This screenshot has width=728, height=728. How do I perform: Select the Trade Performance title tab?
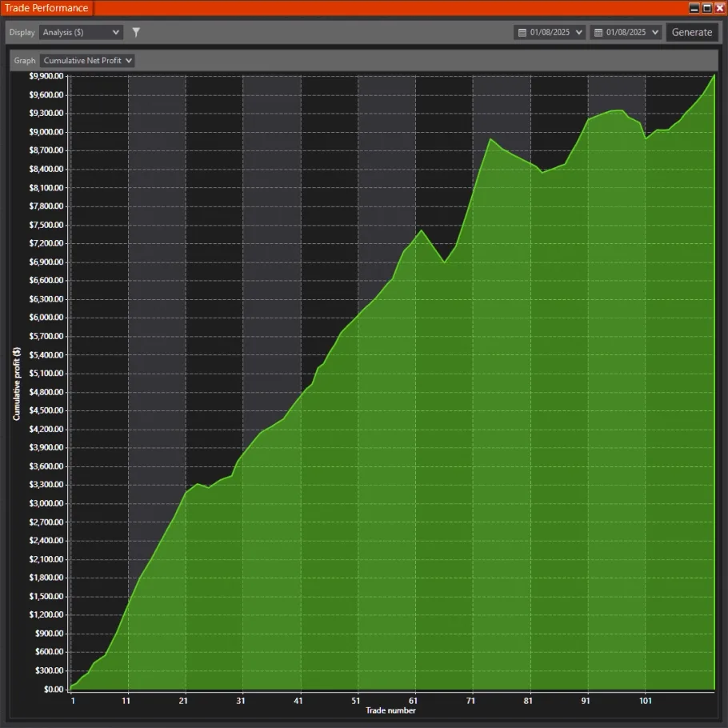46,8
